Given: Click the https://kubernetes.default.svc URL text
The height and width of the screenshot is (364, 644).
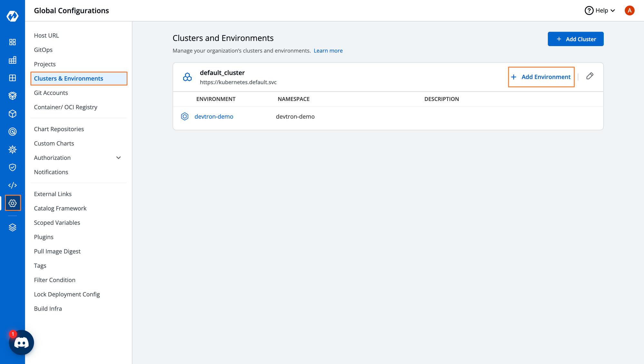Looking at the screenshot, I should pyautogui.click(x=238, y=82).
